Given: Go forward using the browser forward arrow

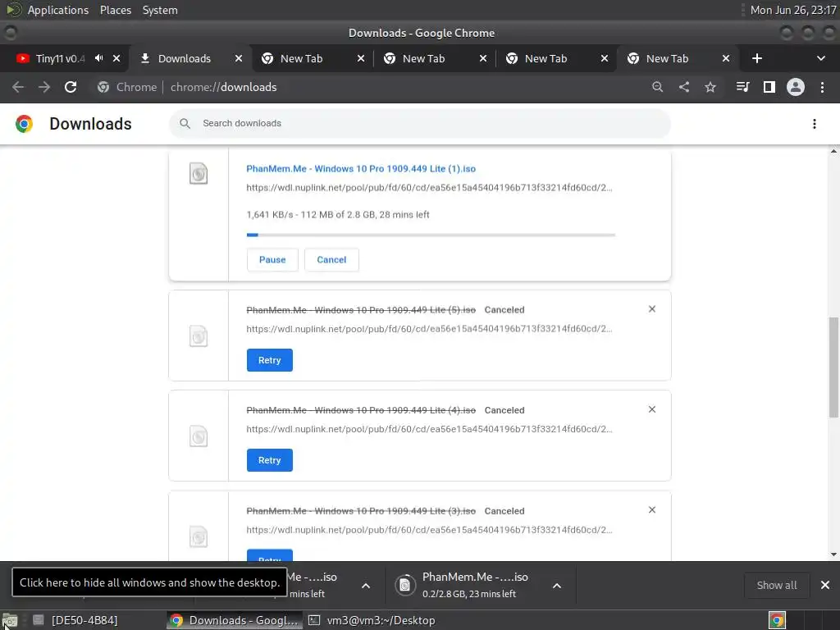Looking at the screenshot, I should tap(44, 87).
